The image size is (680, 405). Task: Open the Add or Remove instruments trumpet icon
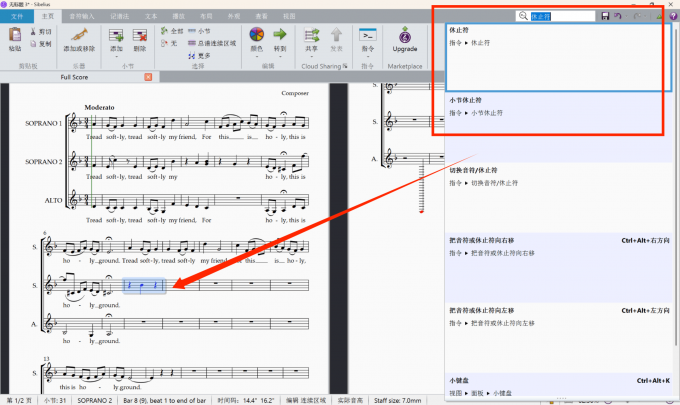pyautogui.click(x=79, y=35)
